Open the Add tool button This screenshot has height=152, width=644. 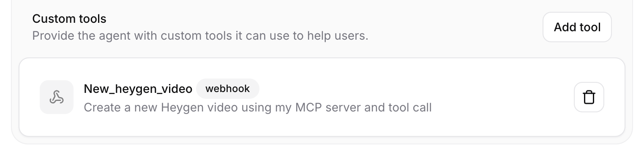pyautogui.click(x=577, y=27)
